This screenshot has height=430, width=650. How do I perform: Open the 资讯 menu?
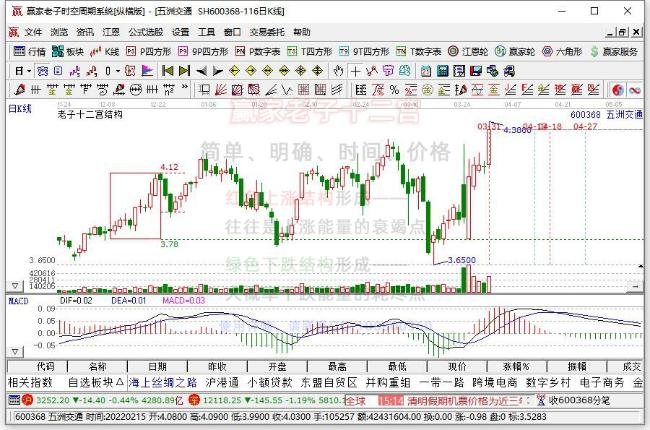pos(85,32)
